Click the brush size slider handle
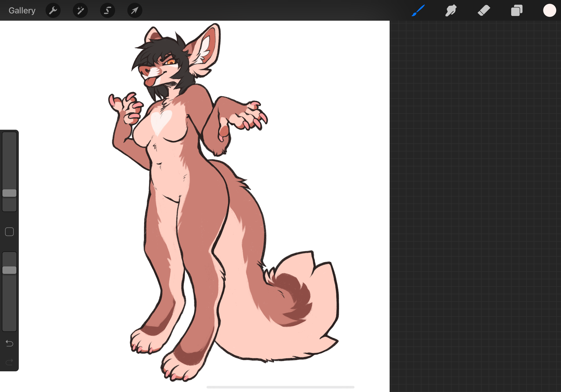Image resolution: width=561 pixels, height=392 pixels. (9, 193)
